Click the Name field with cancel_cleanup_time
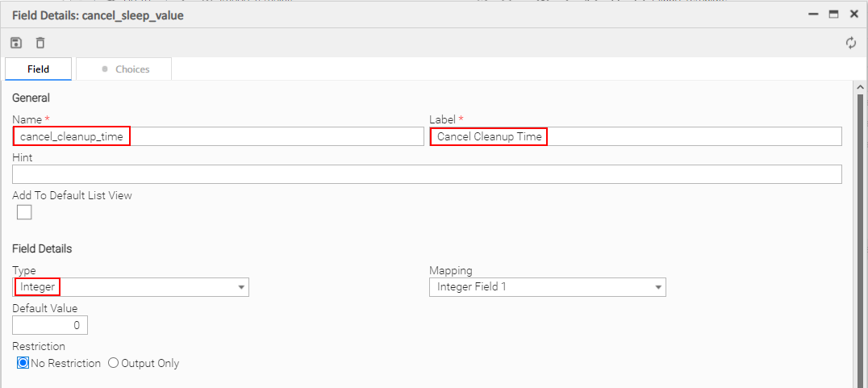Viewport: 868px width, 388px height. (x=218, y=136)
